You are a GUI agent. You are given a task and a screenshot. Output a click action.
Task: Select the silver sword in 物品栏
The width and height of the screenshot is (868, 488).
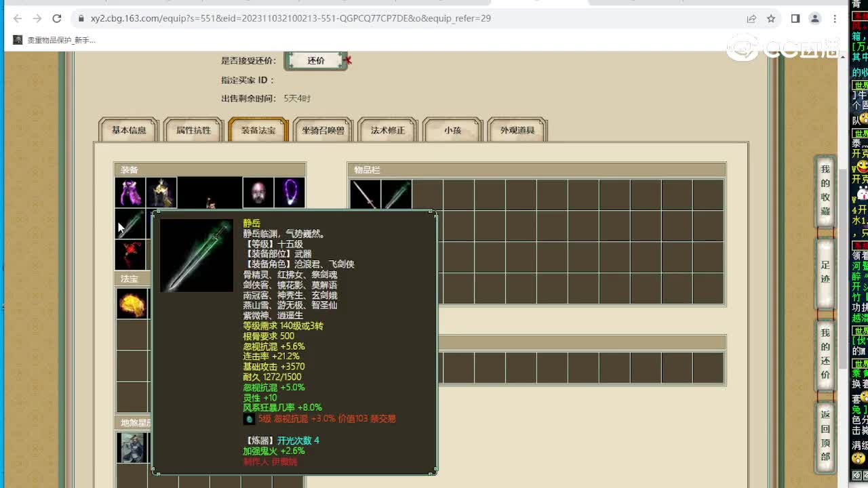[x=366, y=195]
